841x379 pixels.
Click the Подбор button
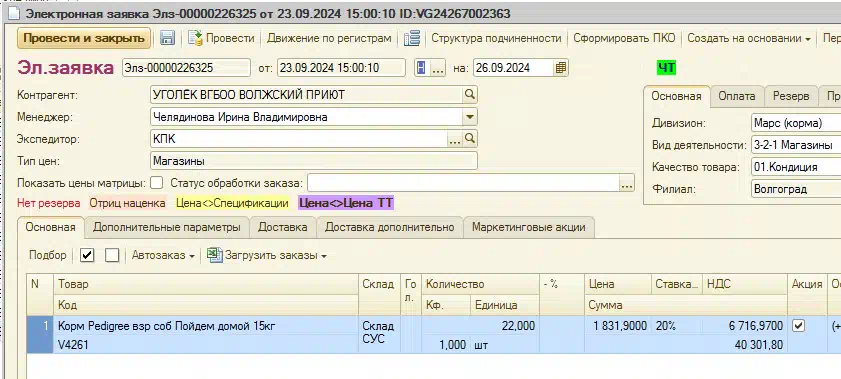tap(48, 255)
